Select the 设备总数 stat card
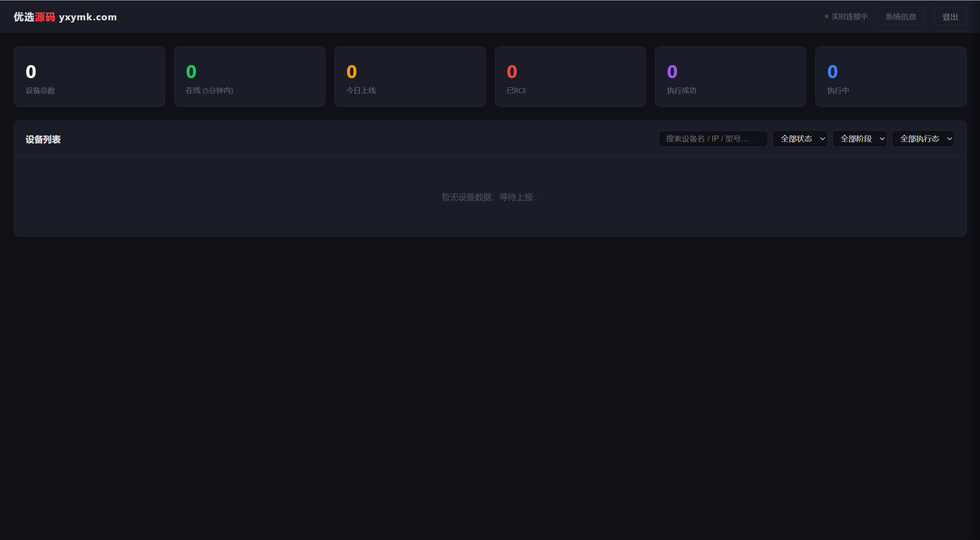 pos(89,77)
